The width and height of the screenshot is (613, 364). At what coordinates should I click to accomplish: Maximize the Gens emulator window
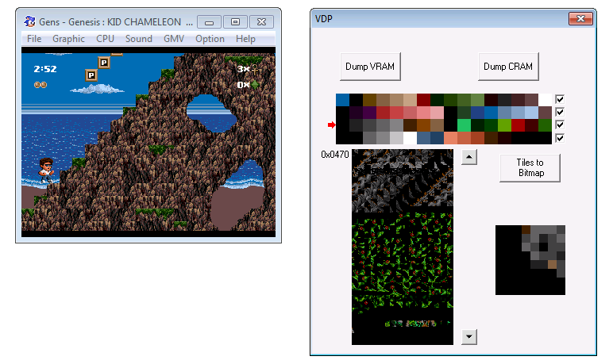coord(235,22)
